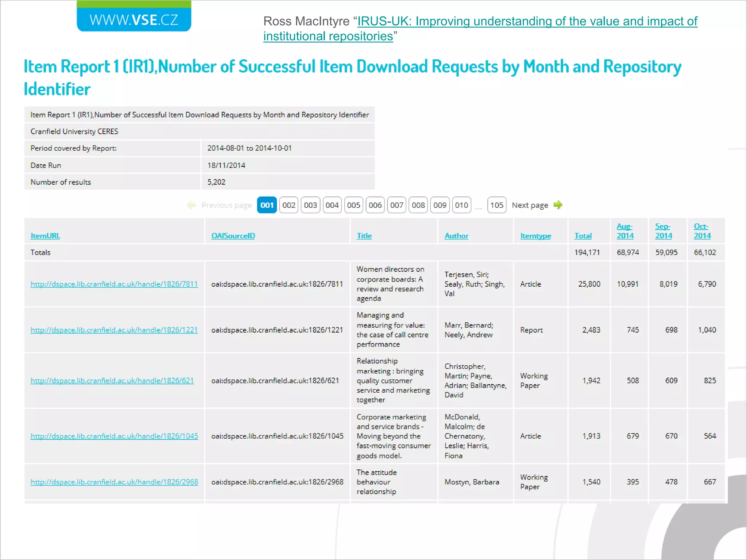Viewport: 747px width, 560px height.
Task: Select OAI ID oai:dspace.lib.cranfield.ac.uk:1826/2968
Action: coord(277,482)
